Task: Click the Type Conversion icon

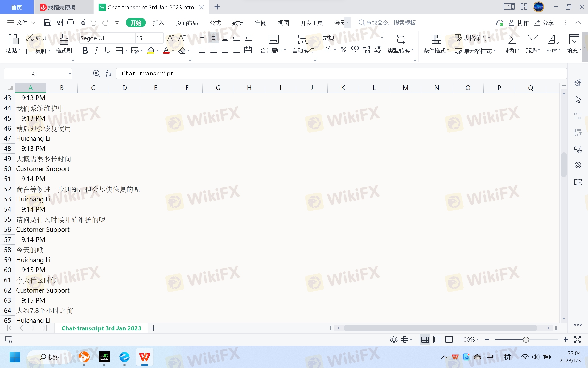Action: click(400, 39)
